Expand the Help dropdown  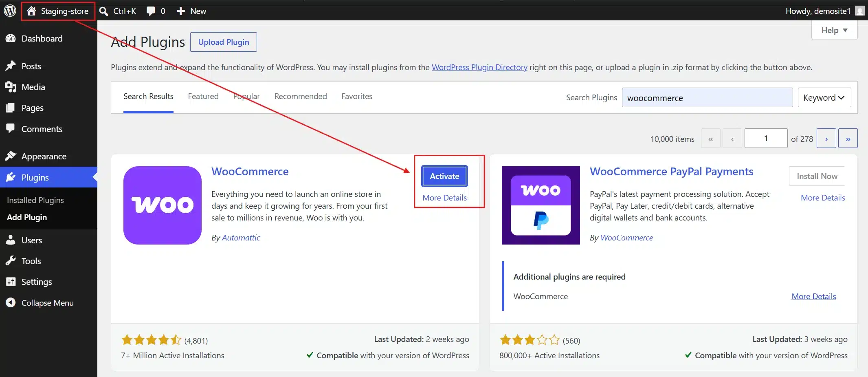(834, 30)
